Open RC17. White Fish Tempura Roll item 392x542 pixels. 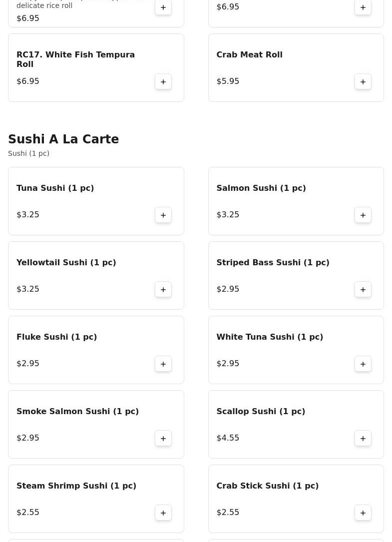[75, 59]
